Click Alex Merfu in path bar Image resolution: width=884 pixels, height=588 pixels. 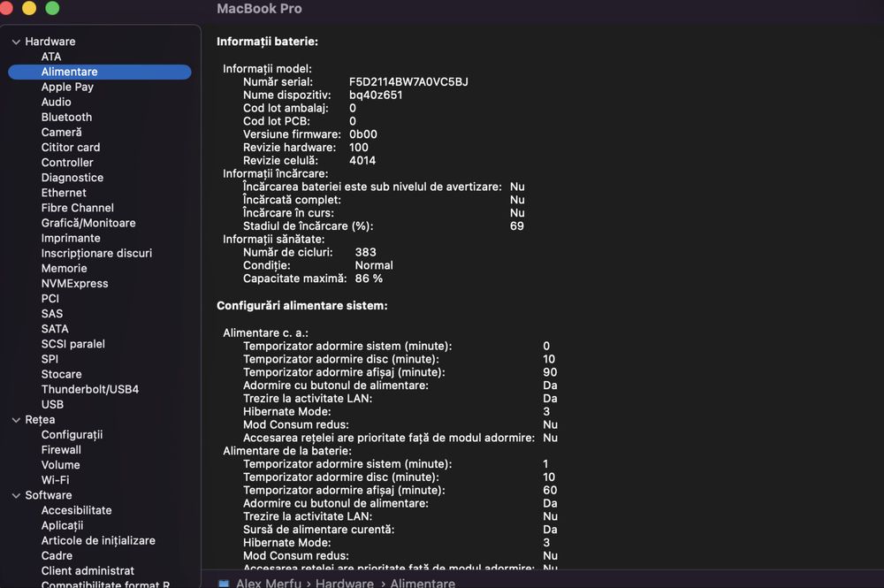pyautogui.click(x=269, y=583)
